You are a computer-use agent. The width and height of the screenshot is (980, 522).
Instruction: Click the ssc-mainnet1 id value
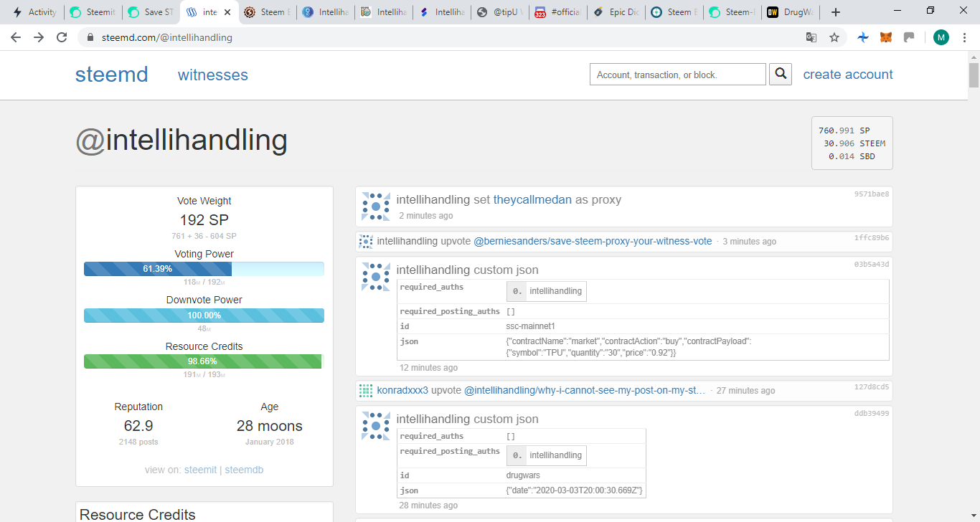(531, 326)
